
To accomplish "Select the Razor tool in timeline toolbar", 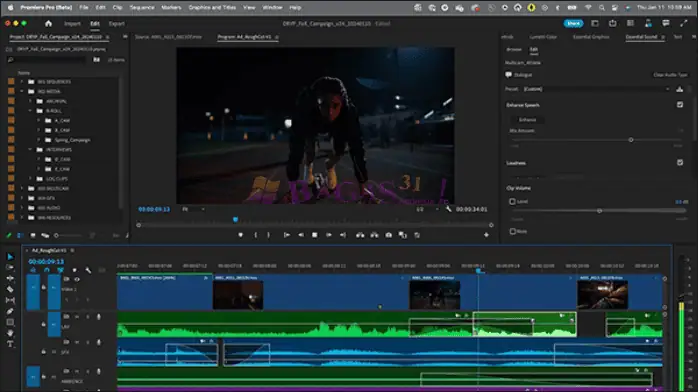I will [10, 289].
